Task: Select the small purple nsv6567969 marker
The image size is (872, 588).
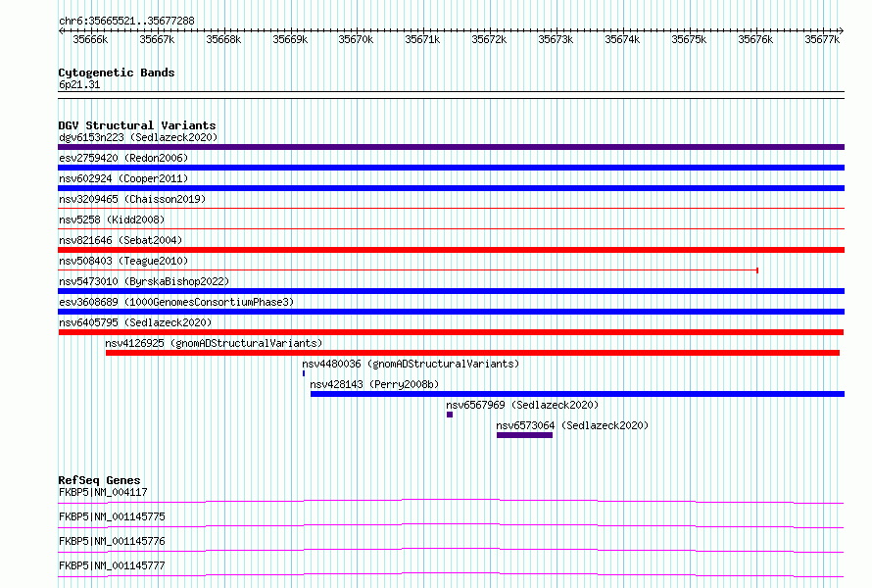Action: 450,415
